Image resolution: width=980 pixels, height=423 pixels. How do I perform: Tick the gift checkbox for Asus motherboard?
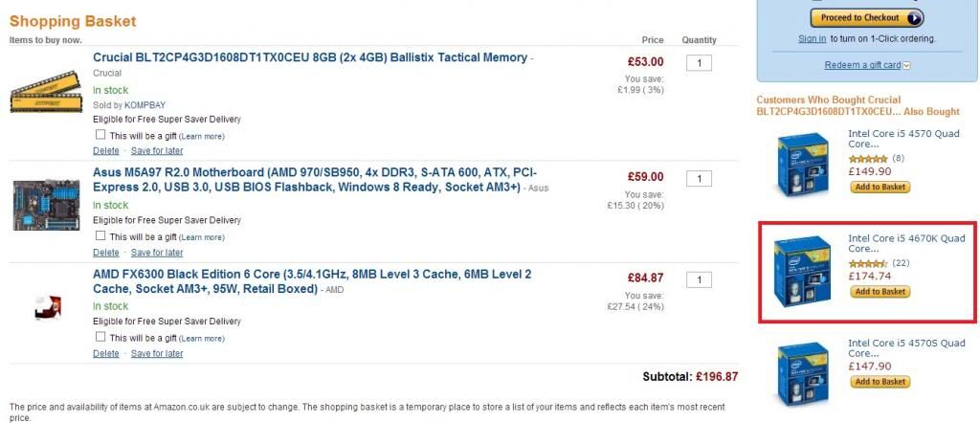coord(100,236)
